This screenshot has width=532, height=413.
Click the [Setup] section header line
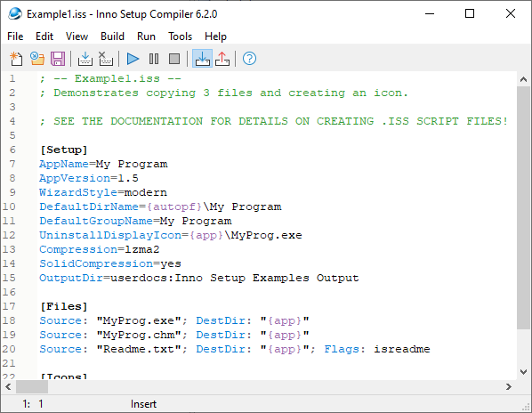coord(64,150)
